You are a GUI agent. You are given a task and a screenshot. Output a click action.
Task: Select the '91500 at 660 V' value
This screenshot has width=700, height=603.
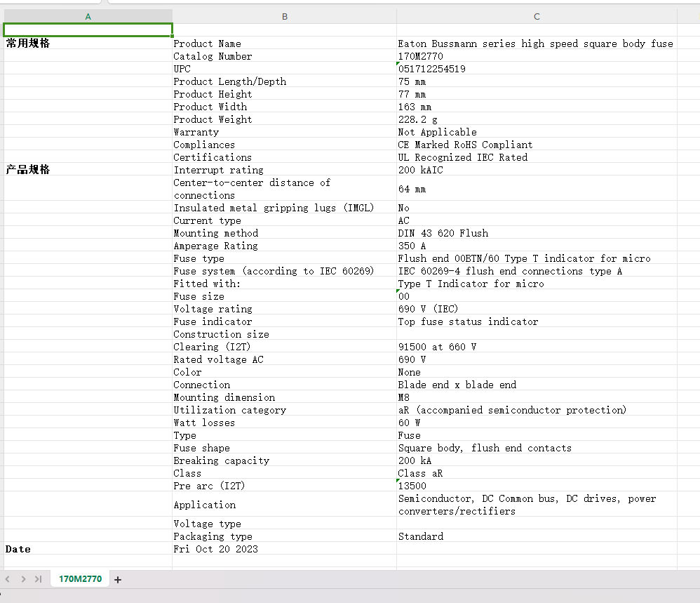point(537,347)
